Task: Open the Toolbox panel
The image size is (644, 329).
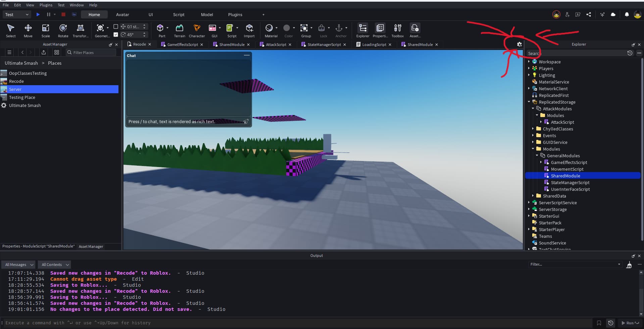Action: [398, 31]
